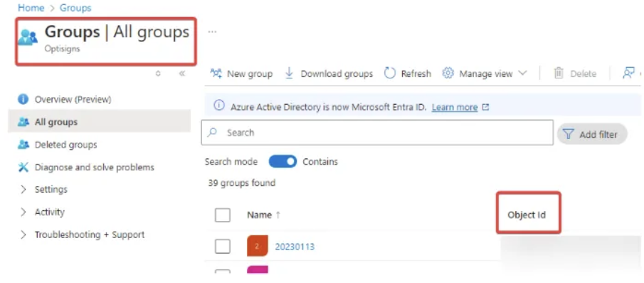Click the Download groups button
The height and width of the screenshot is (283, 644).
click(x=329, y=73)
